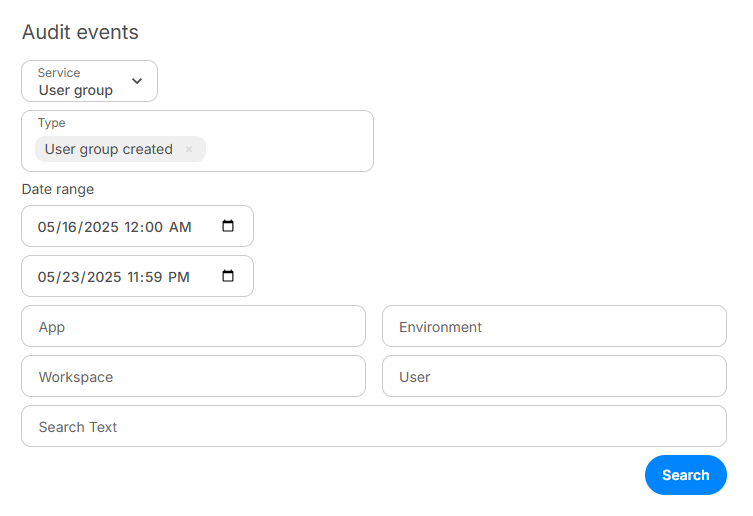Select the minutes '59' in end date
The height and width of the screenshot is (516, 753).
coord(154,277)
